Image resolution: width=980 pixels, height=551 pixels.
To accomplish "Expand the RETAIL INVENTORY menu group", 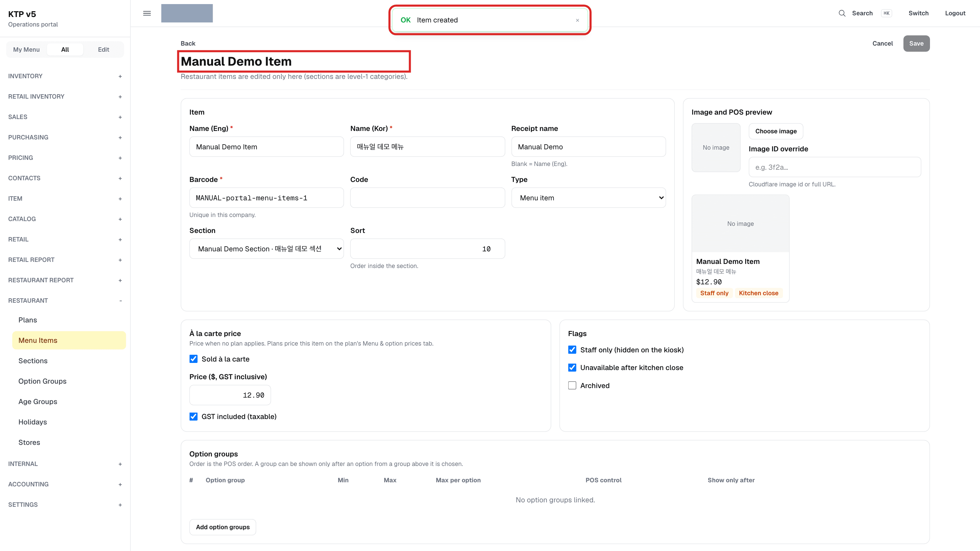I will click(x=65, y=97).
